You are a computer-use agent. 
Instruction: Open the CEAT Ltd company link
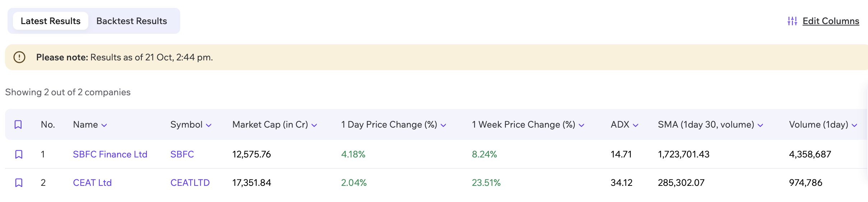coord(92,183)
